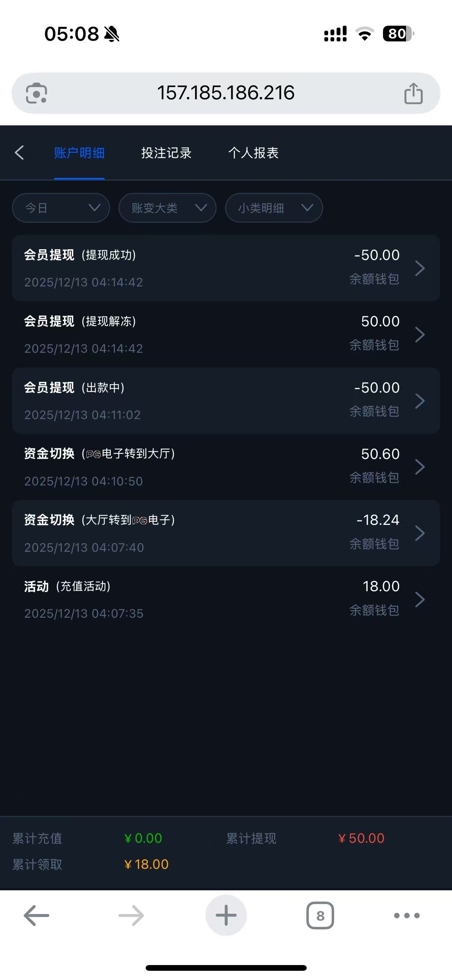Open the 充值活动 18.00 activity record

tap(226, 599)
